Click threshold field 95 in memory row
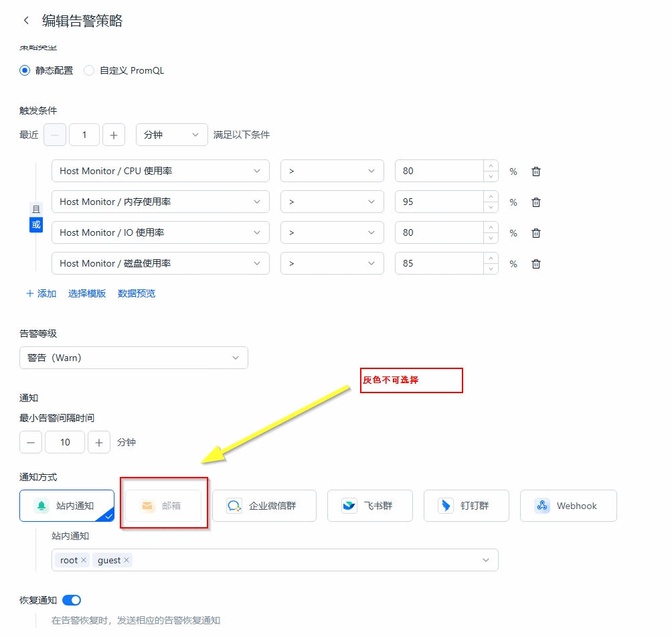 coord(439,202)
